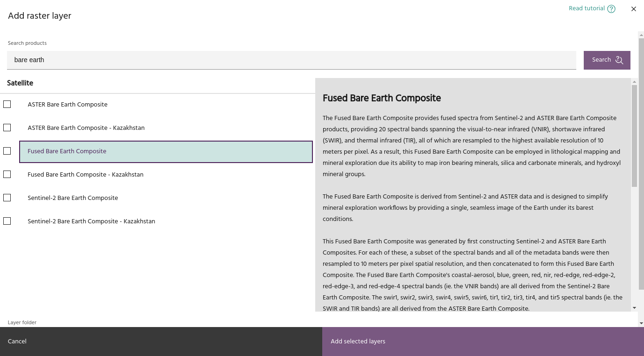This screenshot has width=644, height=356.
Task: Click the dialog scrollbar down arrow
Action: pos(641,323)
